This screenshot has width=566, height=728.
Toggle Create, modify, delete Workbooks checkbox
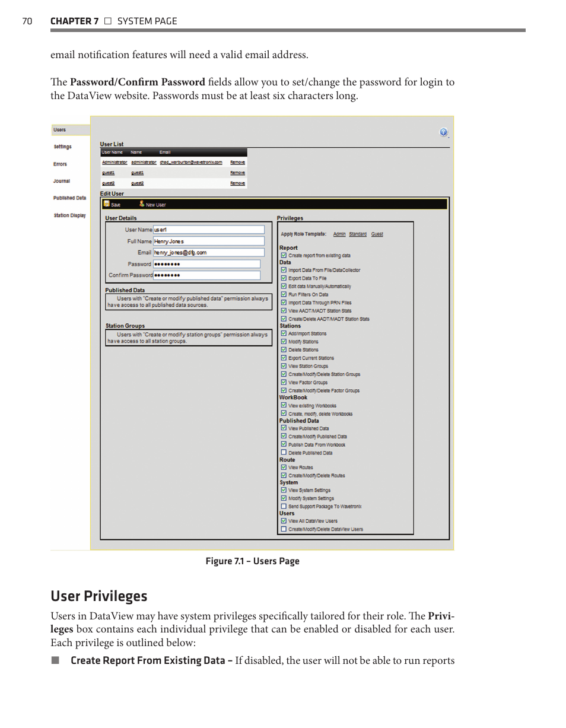click(x=284, y=414)
